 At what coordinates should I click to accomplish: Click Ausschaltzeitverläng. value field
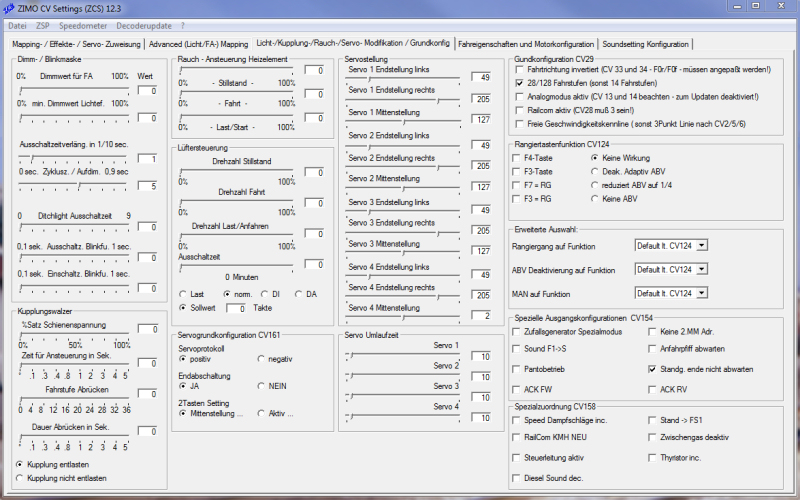[147, 159]
